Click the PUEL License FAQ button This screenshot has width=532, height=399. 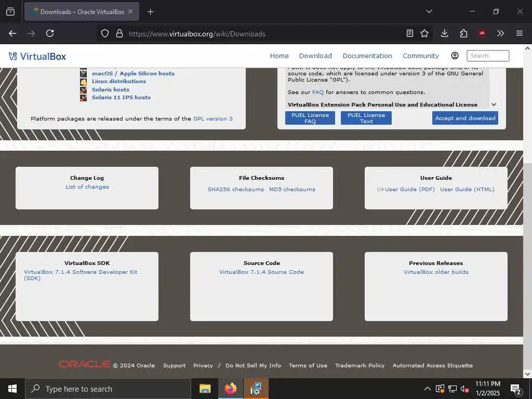(x=310, y=118)
